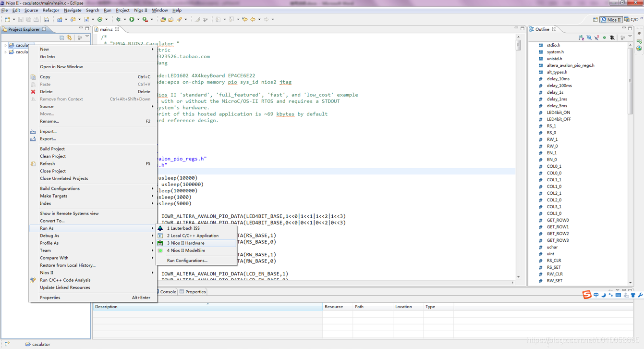Open the Nios II menu in menu bar
644x349 pixels.
[141, 10]
